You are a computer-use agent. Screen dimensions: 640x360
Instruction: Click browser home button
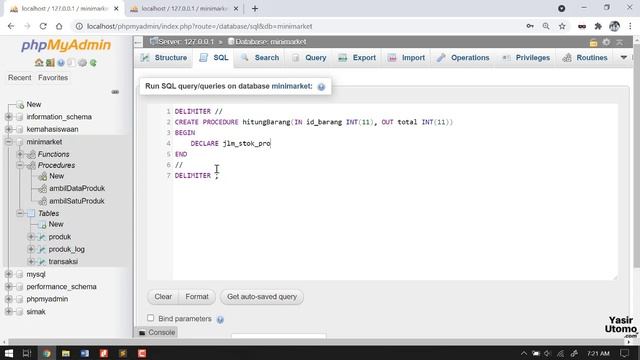[x=59, y=26]
